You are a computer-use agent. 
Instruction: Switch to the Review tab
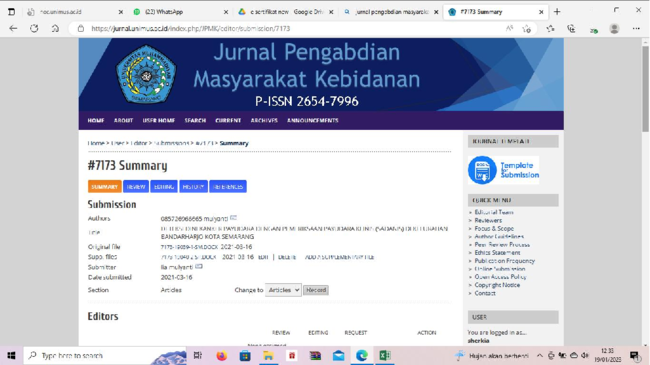136,187
